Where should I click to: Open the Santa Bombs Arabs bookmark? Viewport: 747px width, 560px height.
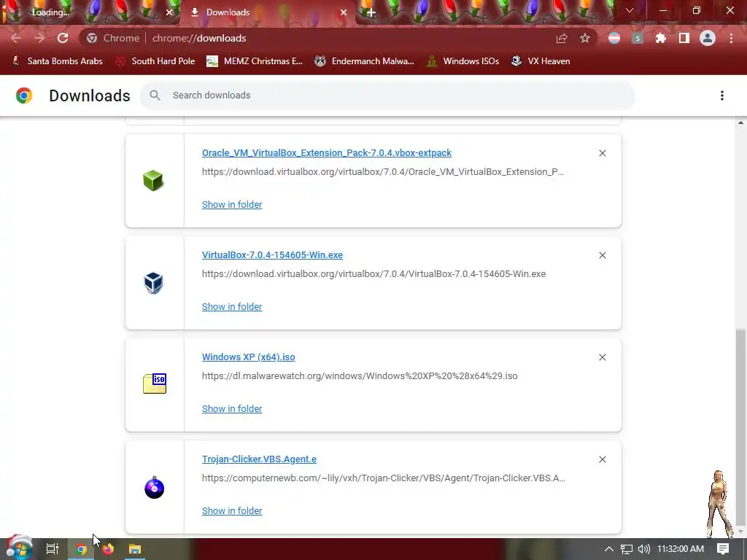(57, 61)
